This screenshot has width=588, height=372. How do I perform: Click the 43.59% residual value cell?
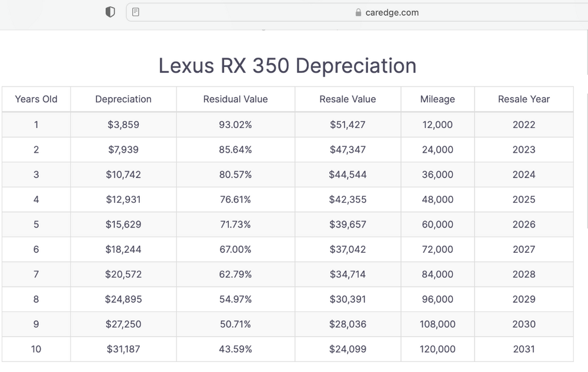pyautogui.click(x=235, y=349)
